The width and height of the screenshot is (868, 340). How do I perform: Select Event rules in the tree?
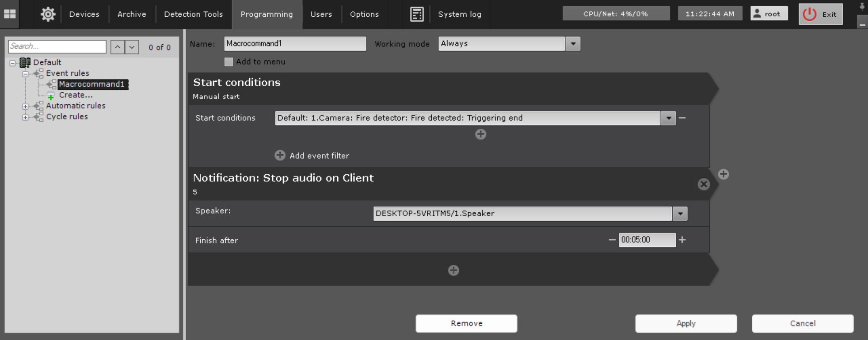pyautogui.click(x=67, y=73)
